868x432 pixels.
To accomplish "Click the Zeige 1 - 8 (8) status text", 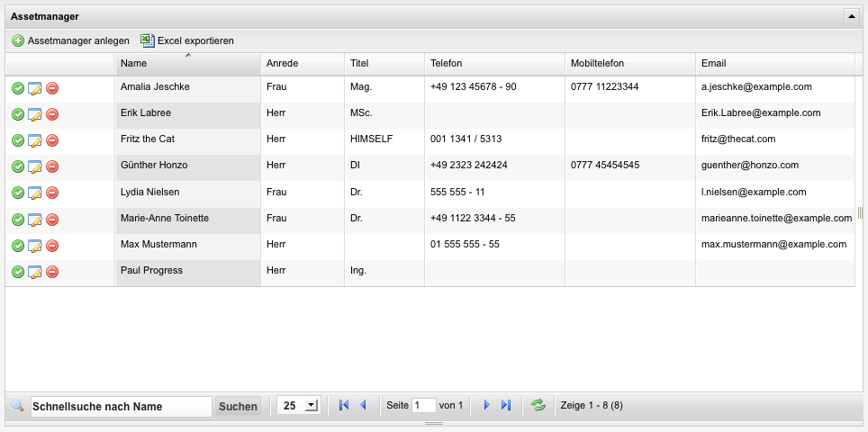I will [592, 405].
